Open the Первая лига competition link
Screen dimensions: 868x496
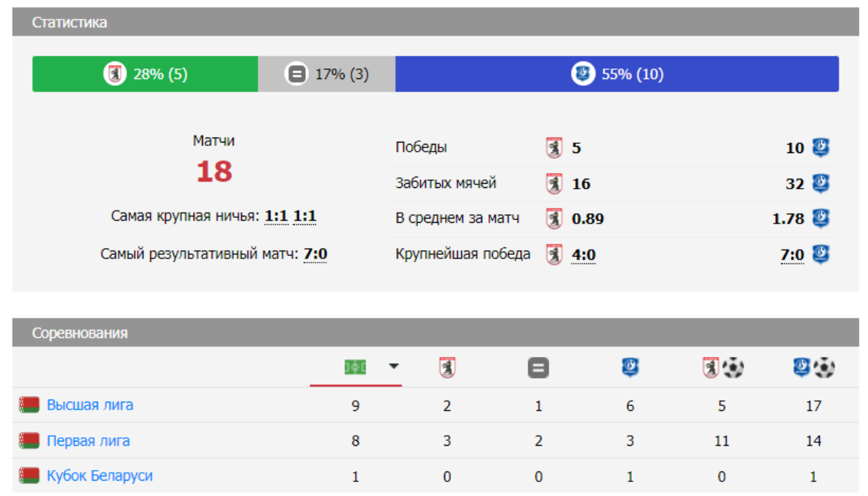[88, 441]
